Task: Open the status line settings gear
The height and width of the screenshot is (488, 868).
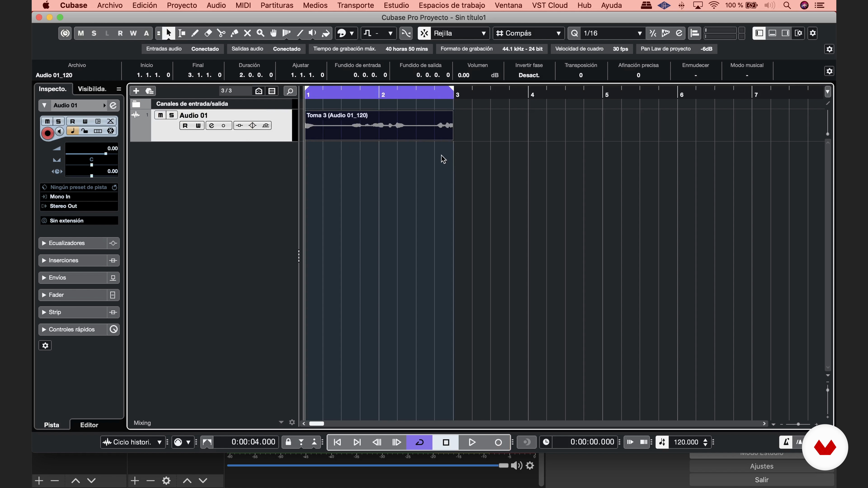Action: pos(829,49)
